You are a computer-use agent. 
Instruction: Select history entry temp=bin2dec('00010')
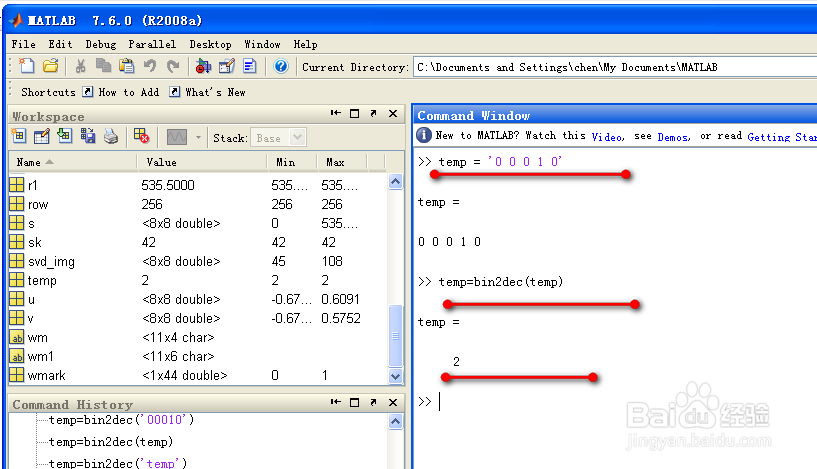coord(121,419)
